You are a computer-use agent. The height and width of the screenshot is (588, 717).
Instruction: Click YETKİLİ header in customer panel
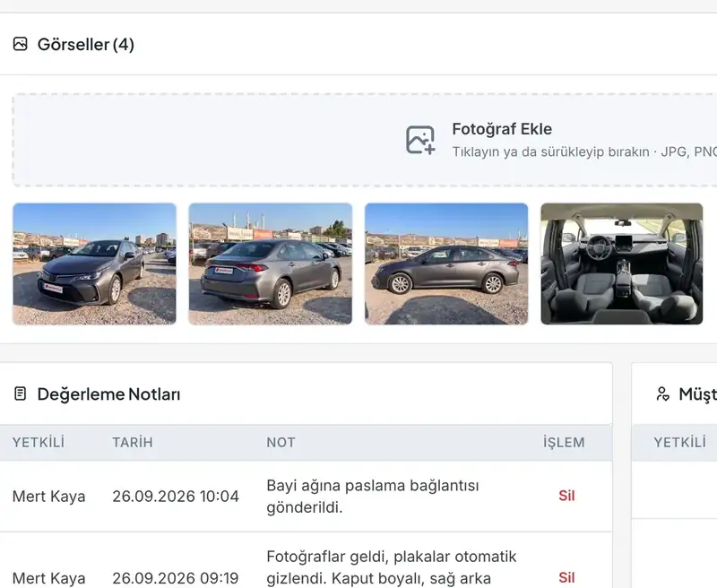pyautogui.click(x=680, y=442)
